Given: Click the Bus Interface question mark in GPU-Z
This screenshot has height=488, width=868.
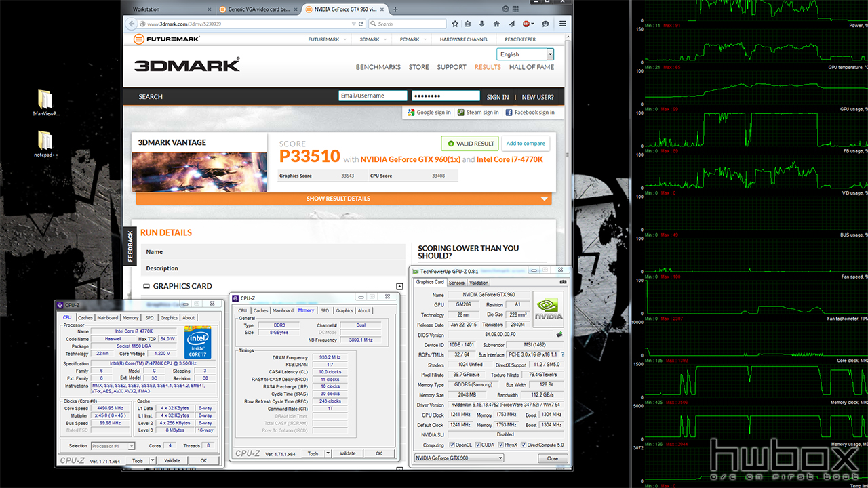Looking at the screenshot, I should [x=562, y=354].
